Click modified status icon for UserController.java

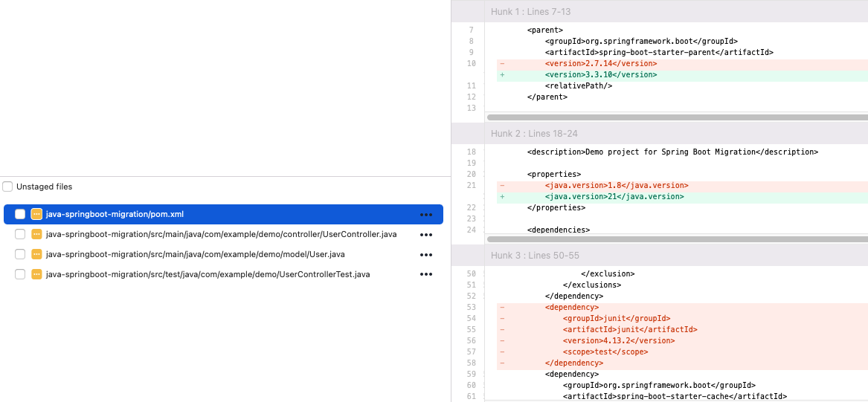36,235
